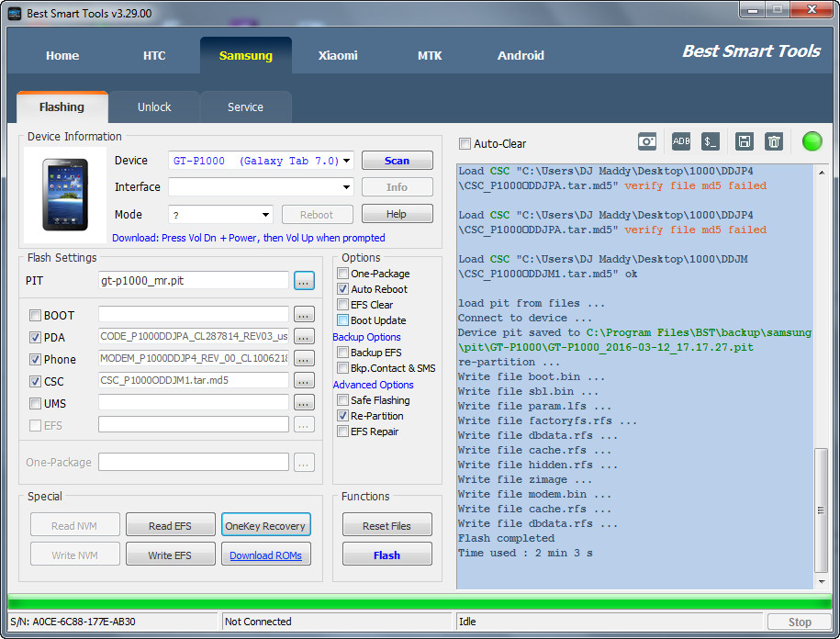Click the Scan button

pyautogui.click(x=397, y=161)
